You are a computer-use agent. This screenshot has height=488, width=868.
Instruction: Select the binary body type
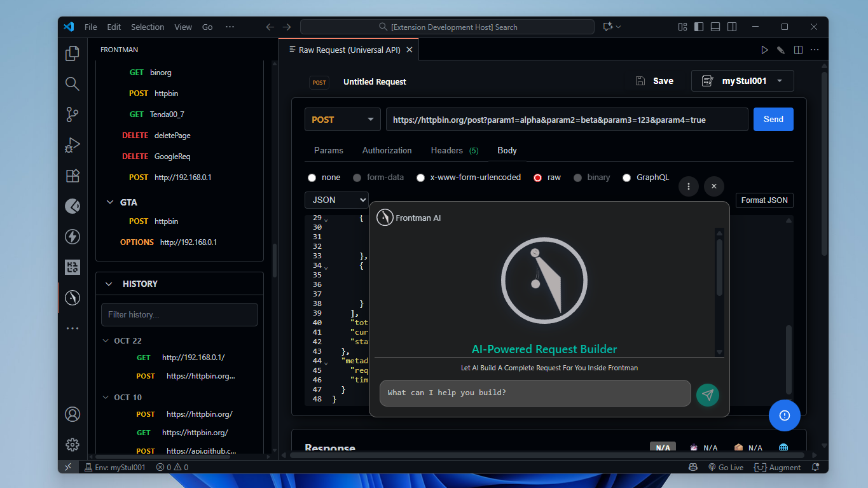click(577, 178)
